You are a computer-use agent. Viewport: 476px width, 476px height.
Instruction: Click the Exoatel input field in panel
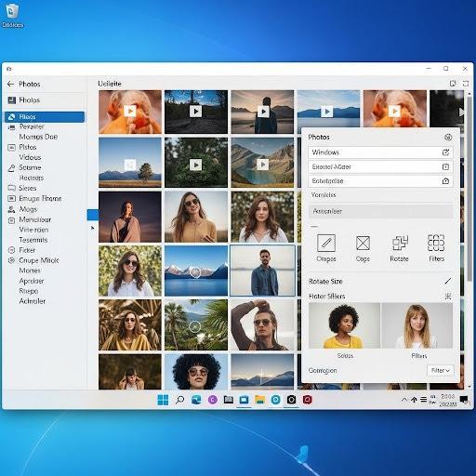[380, 166]
